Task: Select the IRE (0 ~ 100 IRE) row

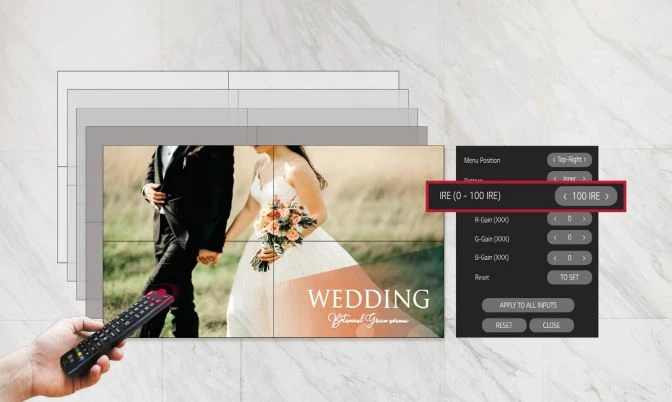Action: pyautogui.click(x=480, y=196)
